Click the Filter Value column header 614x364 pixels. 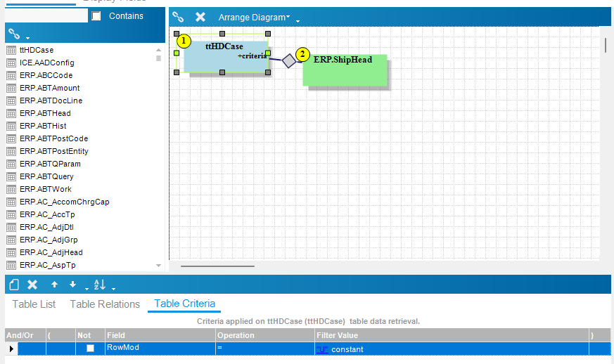point(452,335)
